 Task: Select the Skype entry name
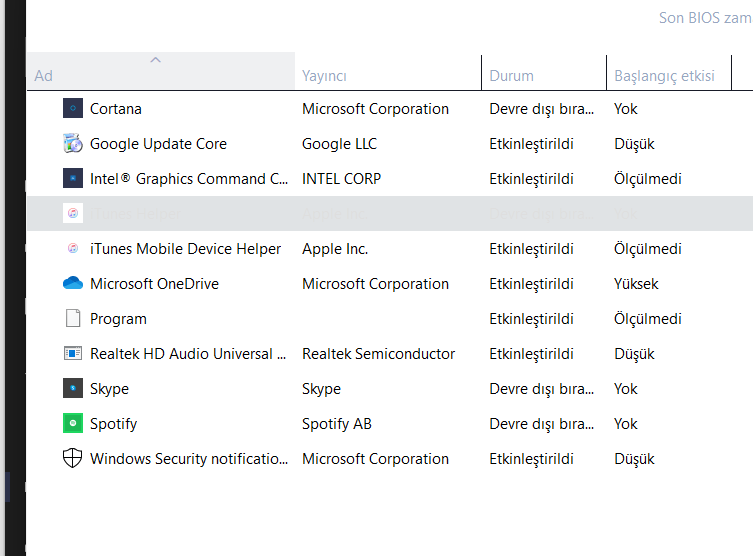[109, 389]
